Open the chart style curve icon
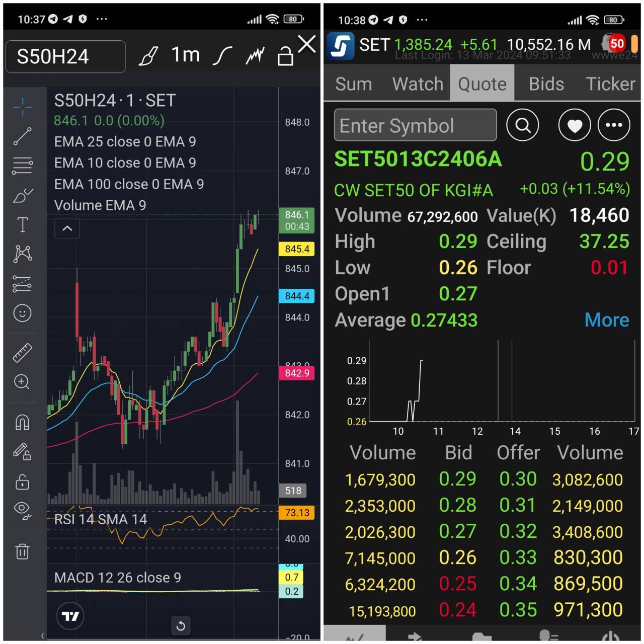The height and width of the screenshot is (644, 644). pos(222,56)
